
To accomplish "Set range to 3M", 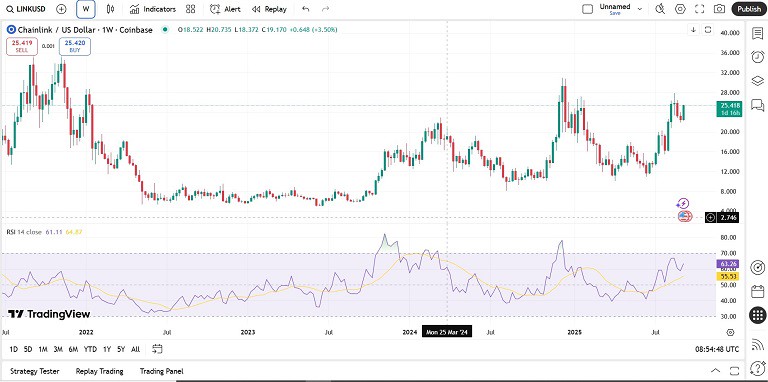I will point(58,349).
